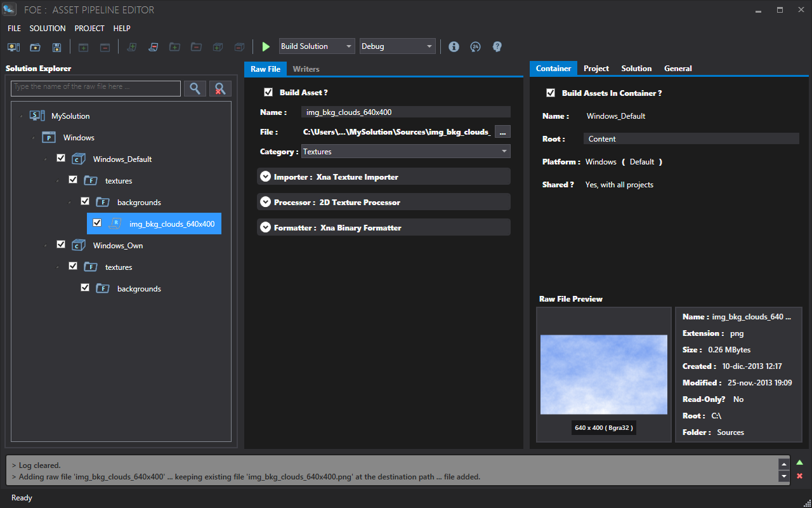
Task: Open the FILE menu
Action: pos(14,29)
